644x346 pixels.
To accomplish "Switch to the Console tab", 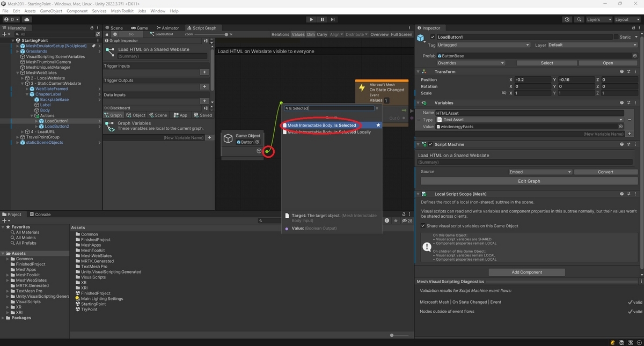I will [40, 214].
